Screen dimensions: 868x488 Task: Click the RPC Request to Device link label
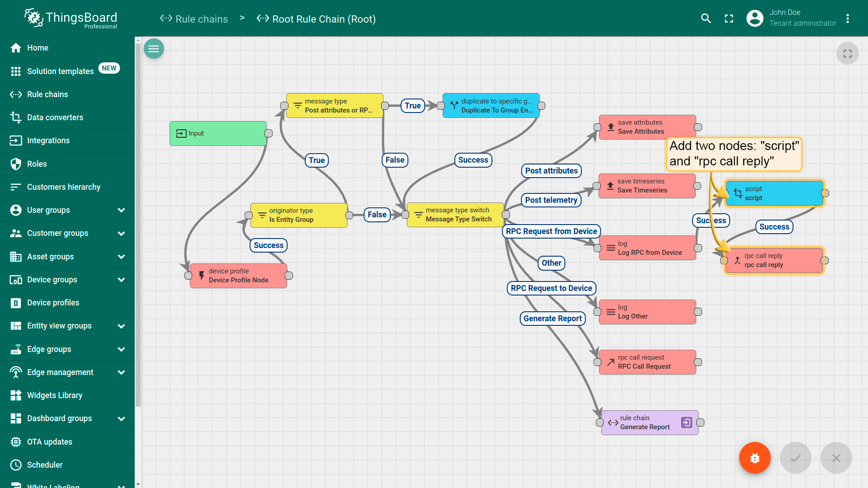tap(551, 288)
